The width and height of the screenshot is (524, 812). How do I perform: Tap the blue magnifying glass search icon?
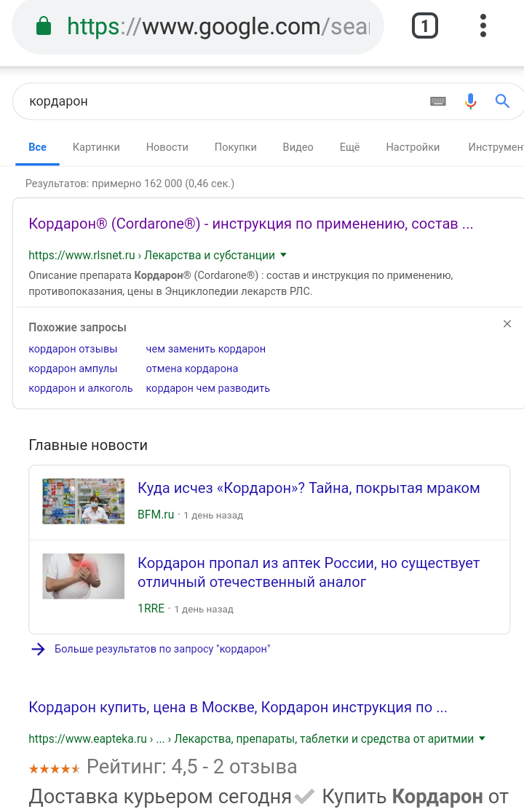pos(502,101)
